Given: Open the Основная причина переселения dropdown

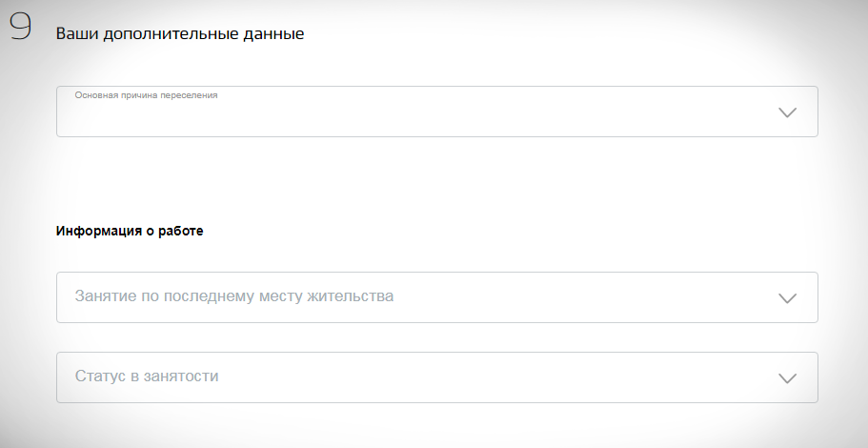Looking at the screenshot, I should click(x=436, y=112).
